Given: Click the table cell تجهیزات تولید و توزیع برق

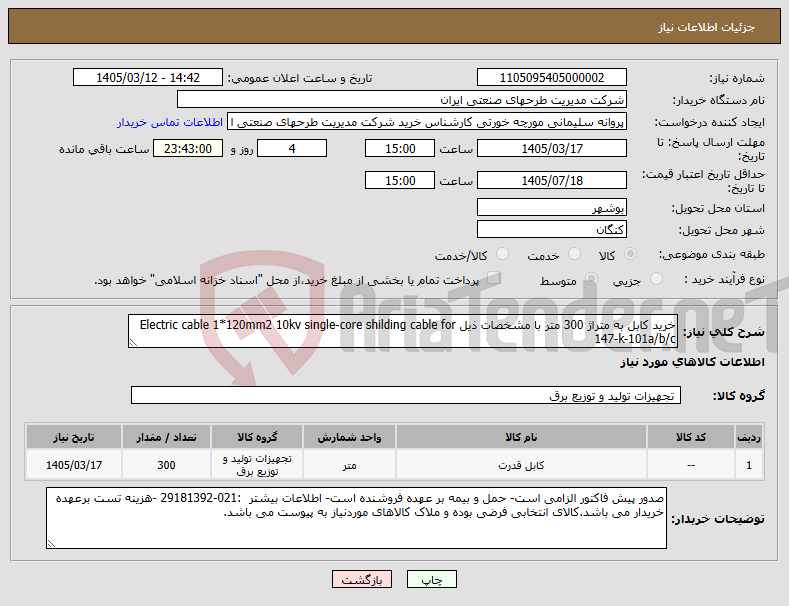Looking at the screenshot, I should click(x=257, y=465).
